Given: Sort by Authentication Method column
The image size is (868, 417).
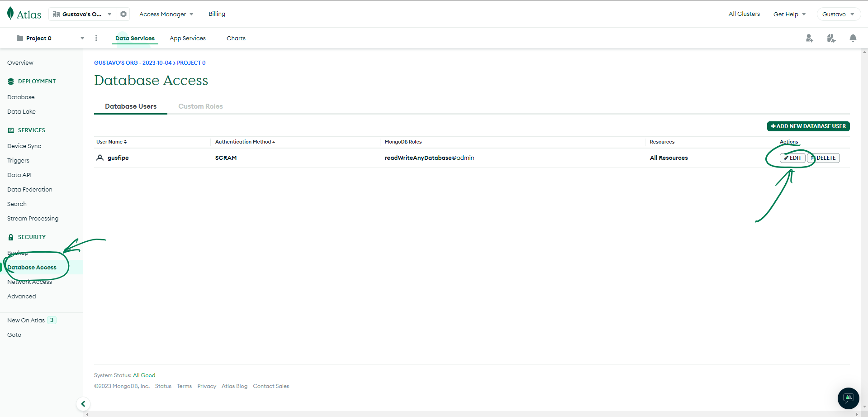Looking at the screenshot, I should click(245, 142).
